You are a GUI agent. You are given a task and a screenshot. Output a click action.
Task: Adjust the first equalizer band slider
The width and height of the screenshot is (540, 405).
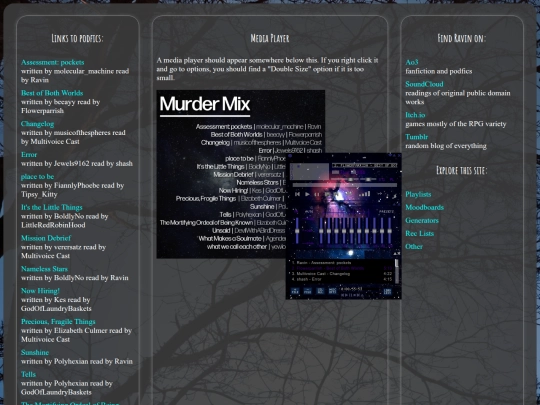321,231
